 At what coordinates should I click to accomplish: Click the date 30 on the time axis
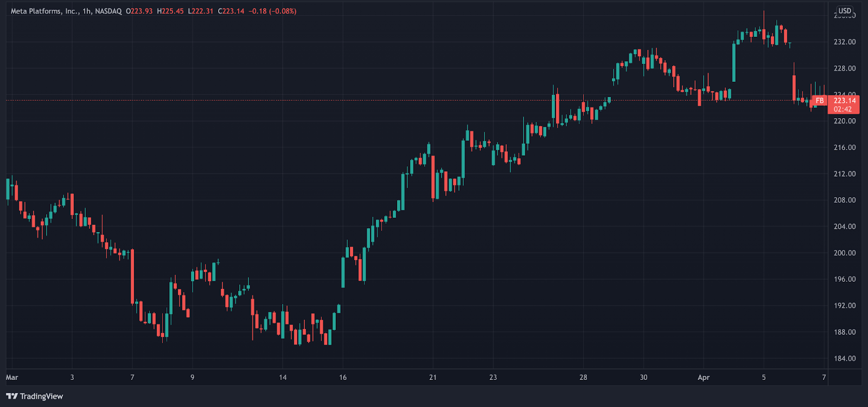pyautogui.click(x=643, y=378)
